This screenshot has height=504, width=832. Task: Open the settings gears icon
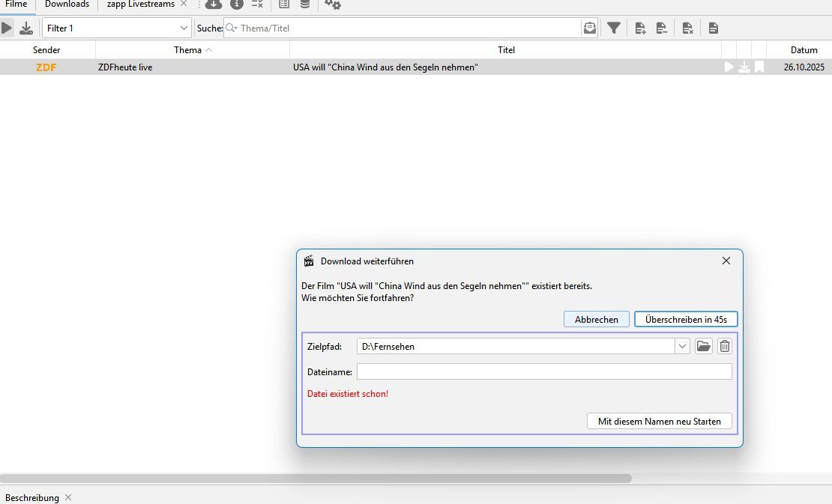click(x=333, y=4)
